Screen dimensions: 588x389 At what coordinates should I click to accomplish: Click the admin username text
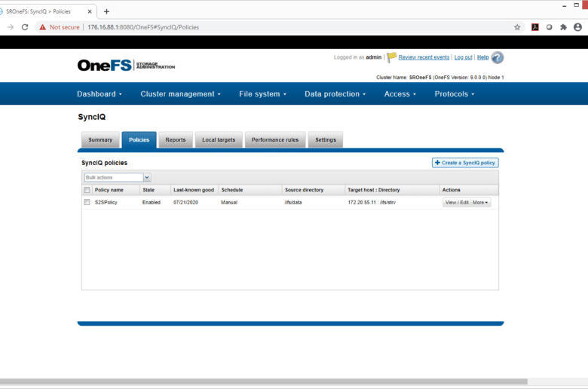coord(373,57)
